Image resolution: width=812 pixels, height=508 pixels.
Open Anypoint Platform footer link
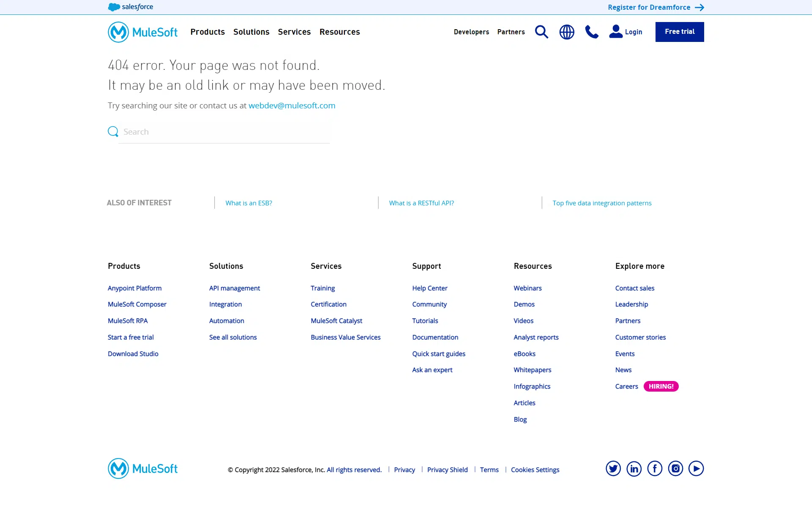click(x=134, y=288)
